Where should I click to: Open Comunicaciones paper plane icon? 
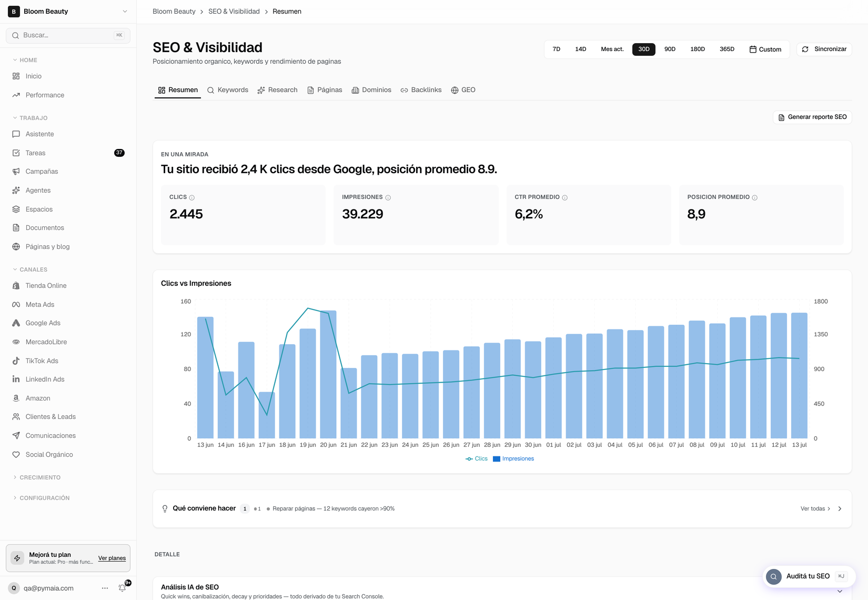point(16,436)
